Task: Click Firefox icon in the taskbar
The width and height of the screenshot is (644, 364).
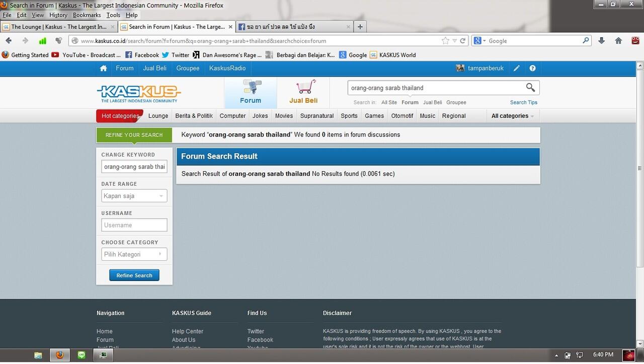Action: tap(60, 355)
